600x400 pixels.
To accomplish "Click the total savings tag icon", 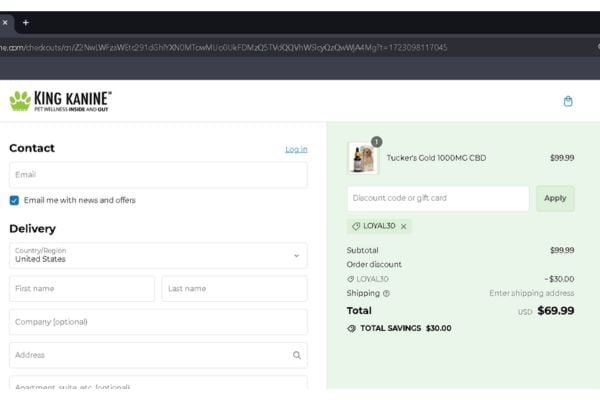I will pos(351,328).
